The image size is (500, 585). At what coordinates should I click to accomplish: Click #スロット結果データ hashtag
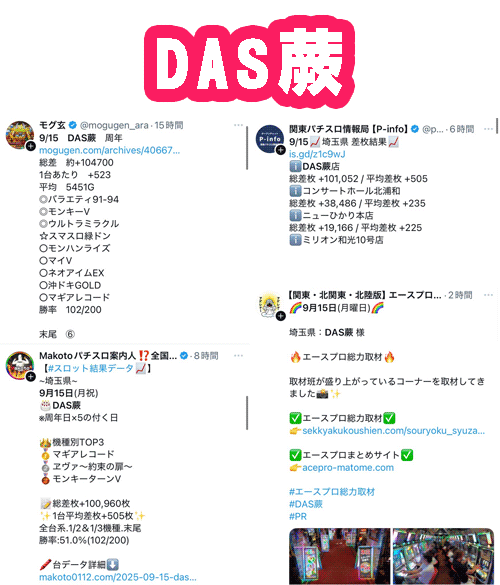(91, 368)
